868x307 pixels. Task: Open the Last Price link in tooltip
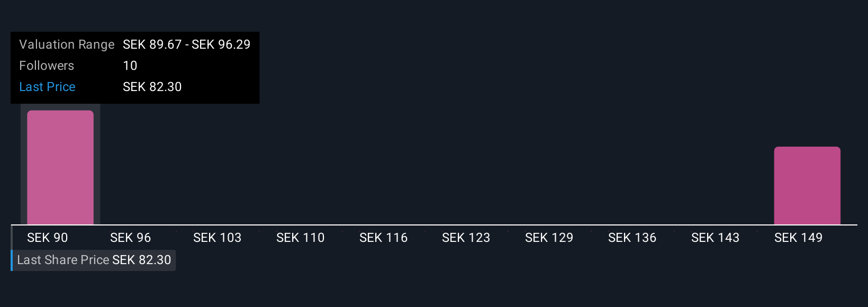[x=47, y=87]
